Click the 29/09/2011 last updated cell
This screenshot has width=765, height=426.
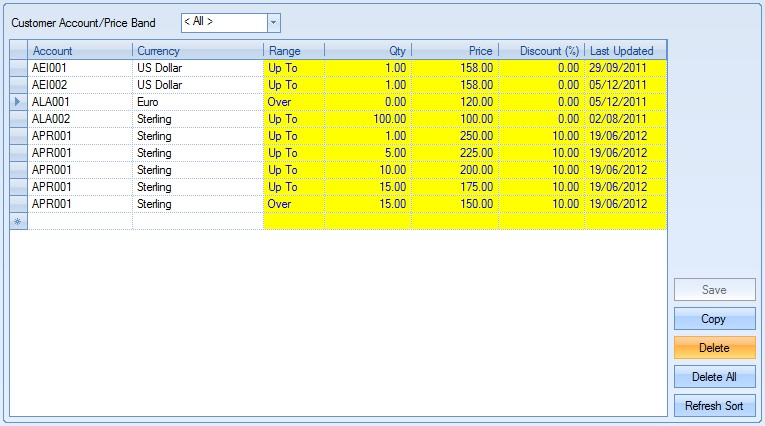(624, 68)
